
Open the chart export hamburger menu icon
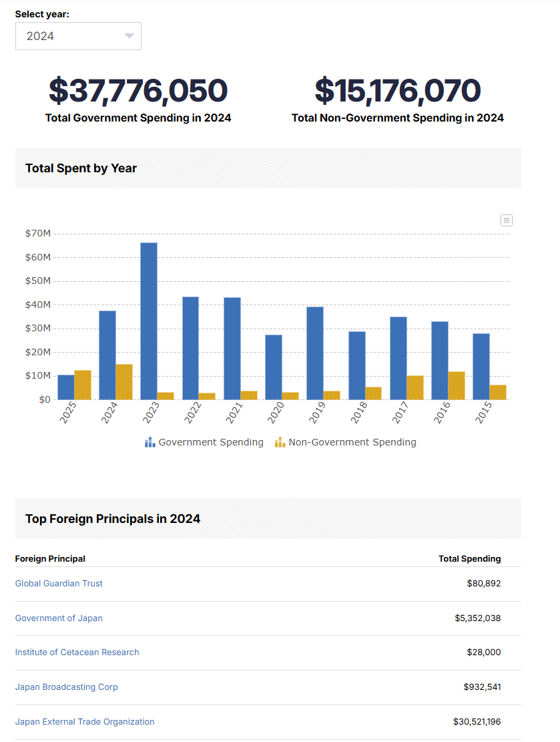pyautogui.click(x=506, y=220)
